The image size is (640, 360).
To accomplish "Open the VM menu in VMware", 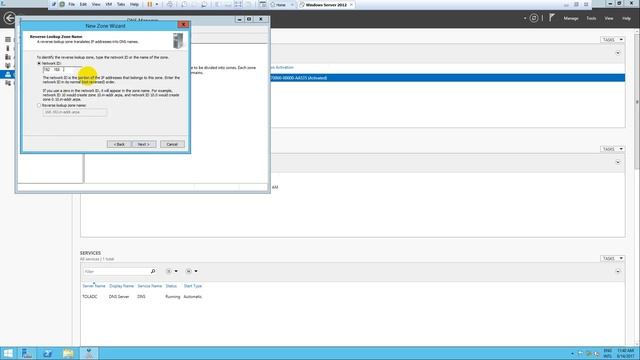I will (x=109, y=4).
